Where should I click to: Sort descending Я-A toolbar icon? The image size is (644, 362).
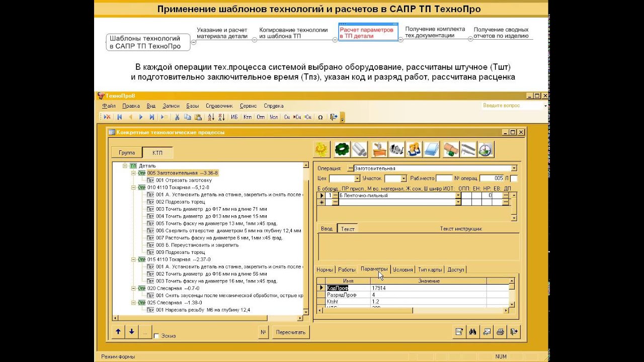tap(221, 117)
